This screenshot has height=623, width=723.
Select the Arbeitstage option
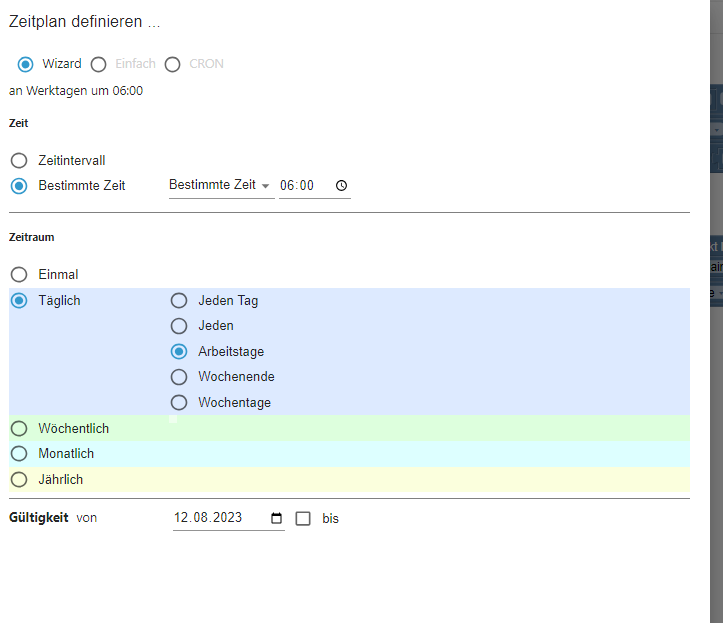(179, 352)
